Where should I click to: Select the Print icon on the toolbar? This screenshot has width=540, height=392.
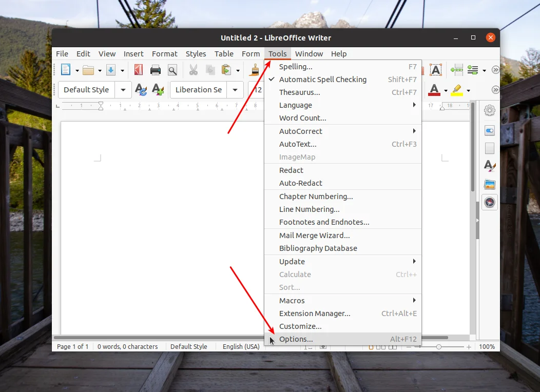156,70
